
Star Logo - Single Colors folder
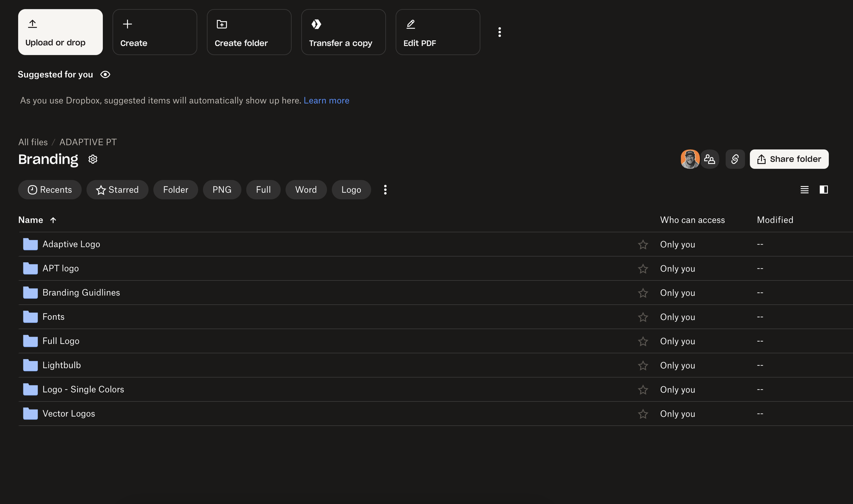(643, 390)
